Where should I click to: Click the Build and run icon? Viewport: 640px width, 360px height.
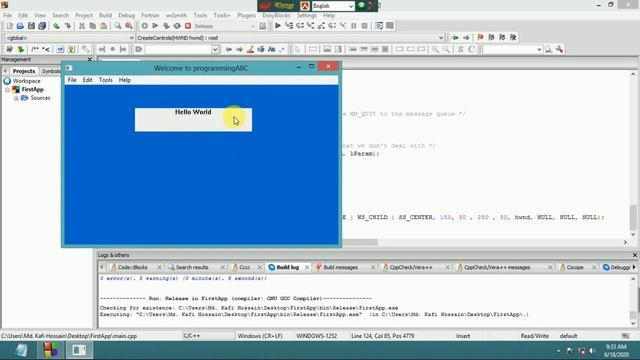coord(166,26)
